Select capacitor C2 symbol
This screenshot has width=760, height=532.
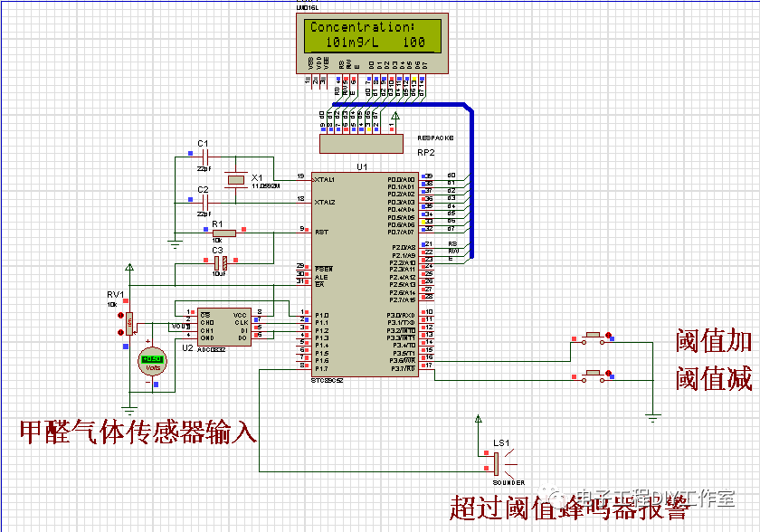click(205, 203)
